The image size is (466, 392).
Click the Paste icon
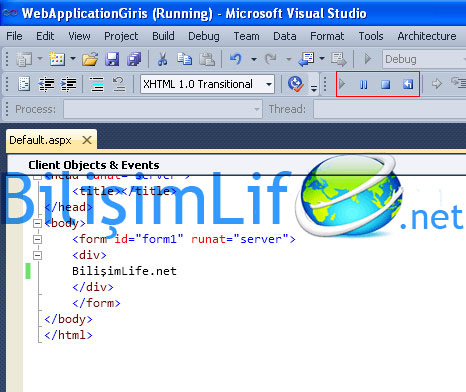pos(207,59)
